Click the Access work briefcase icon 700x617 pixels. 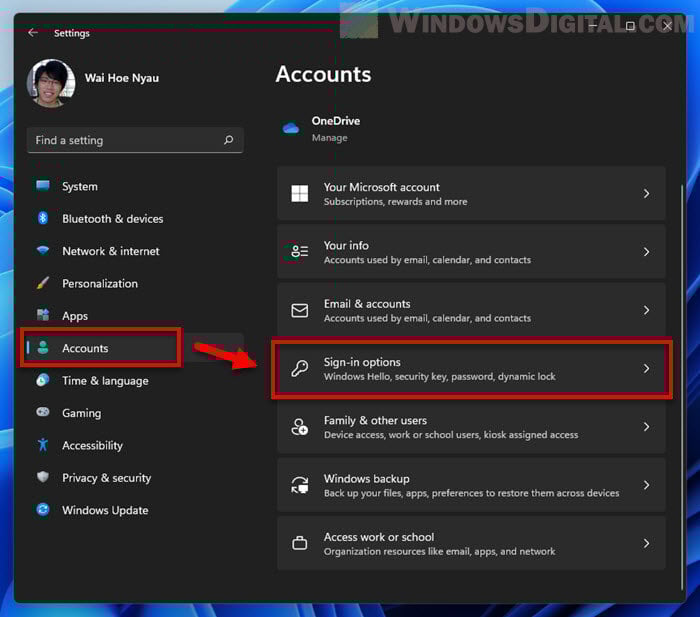click(x=300, y=543)
